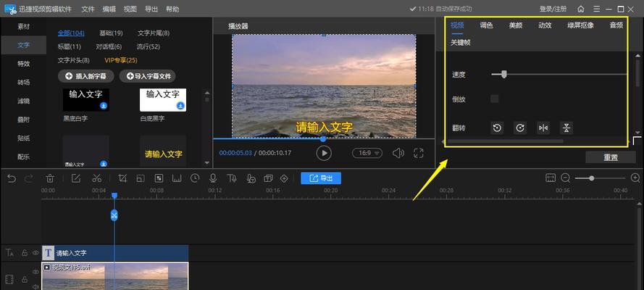This screenshot has height=290, width=644.
Task: Flip video vertically icon
Action: [566, 128]
